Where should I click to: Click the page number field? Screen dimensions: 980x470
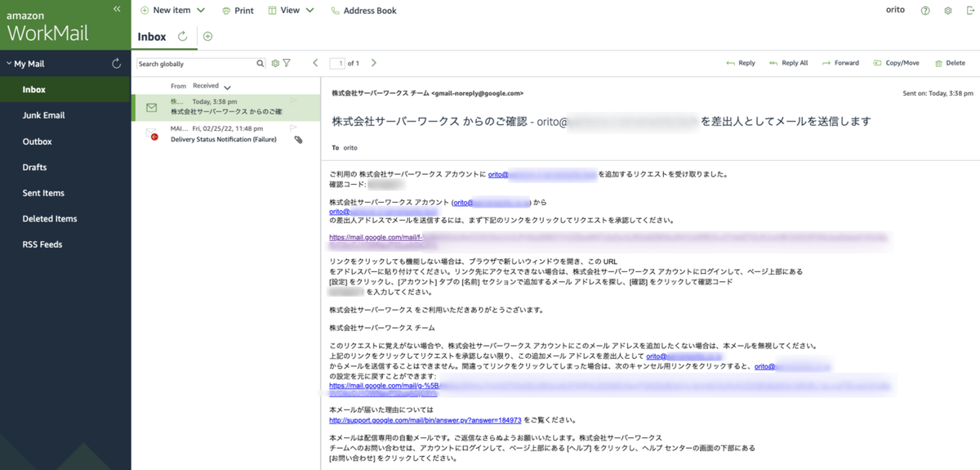(x=337, y=63)
